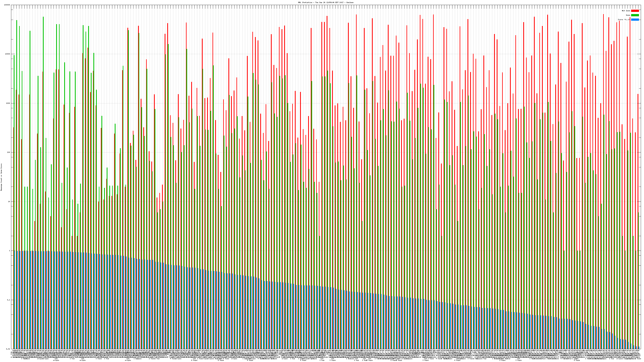
Task: Click the 10 y-axis tick label
Action: (x=9, y=202)
